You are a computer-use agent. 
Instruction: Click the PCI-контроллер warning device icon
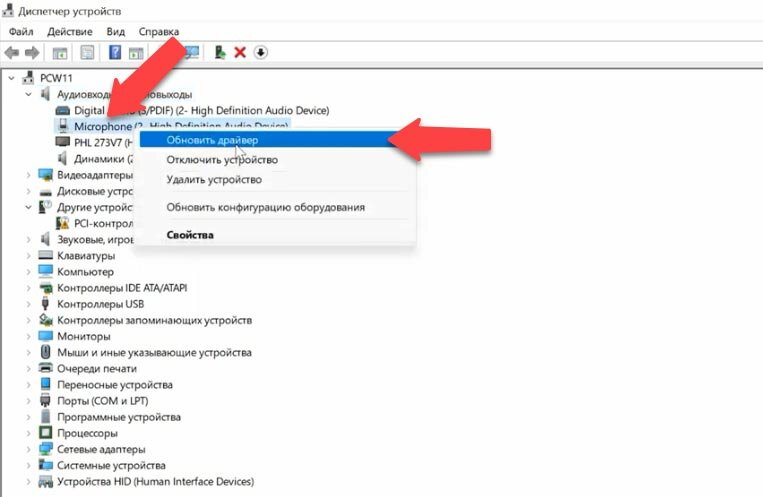[x=62, y=223]
